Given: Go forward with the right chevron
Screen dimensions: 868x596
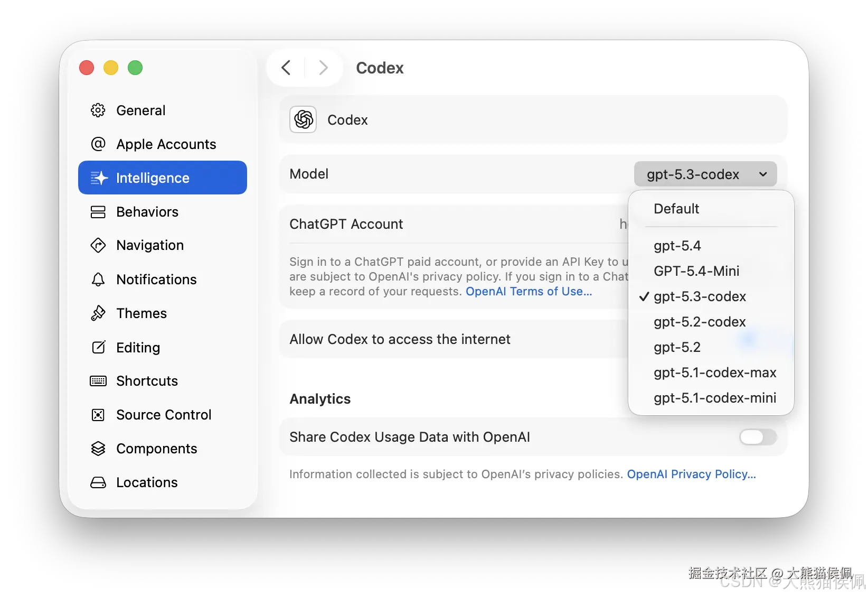Looking at the screenshot, I should (x=324, y=68).
